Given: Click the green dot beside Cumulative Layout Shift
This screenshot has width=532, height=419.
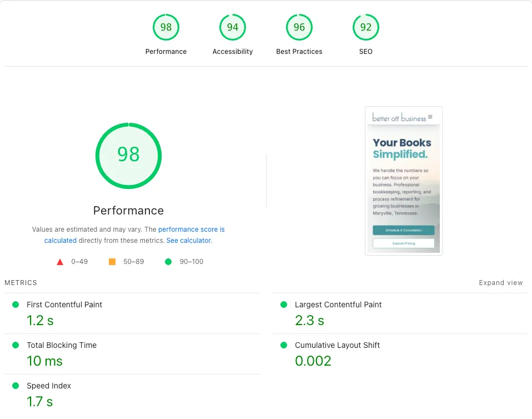Looking at the screenshot, I should coord(284,345).
